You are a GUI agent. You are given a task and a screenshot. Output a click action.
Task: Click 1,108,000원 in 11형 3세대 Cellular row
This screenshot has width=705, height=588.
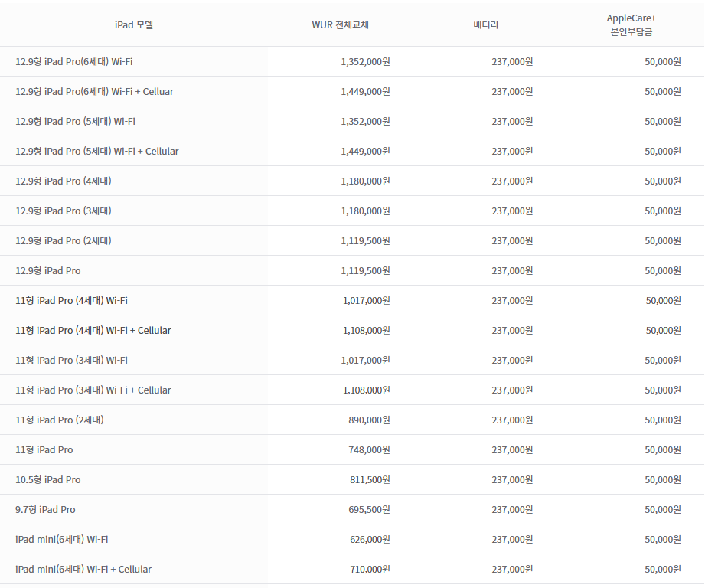[x=367, y=390]
